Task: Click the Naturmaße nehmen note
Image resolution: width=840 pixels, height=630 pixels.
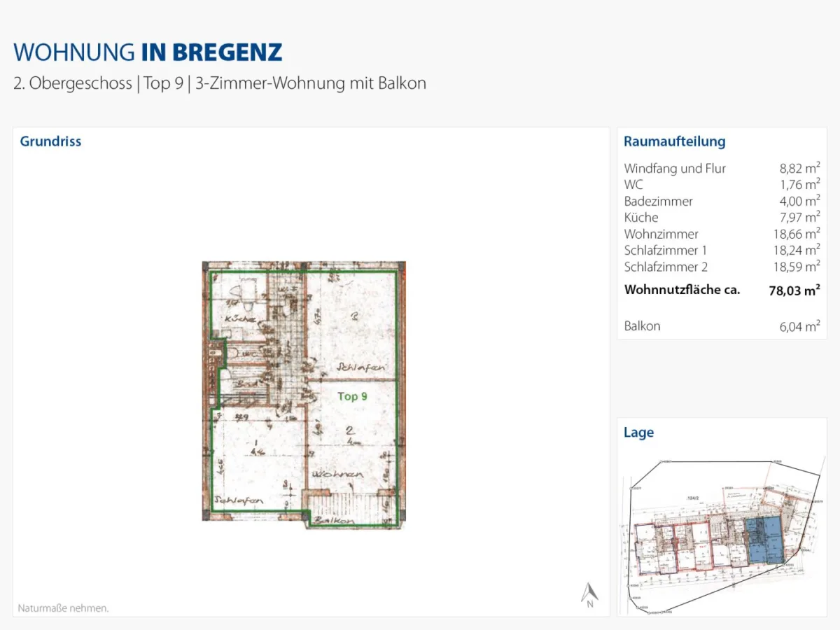Action: [x=64, y=608]
